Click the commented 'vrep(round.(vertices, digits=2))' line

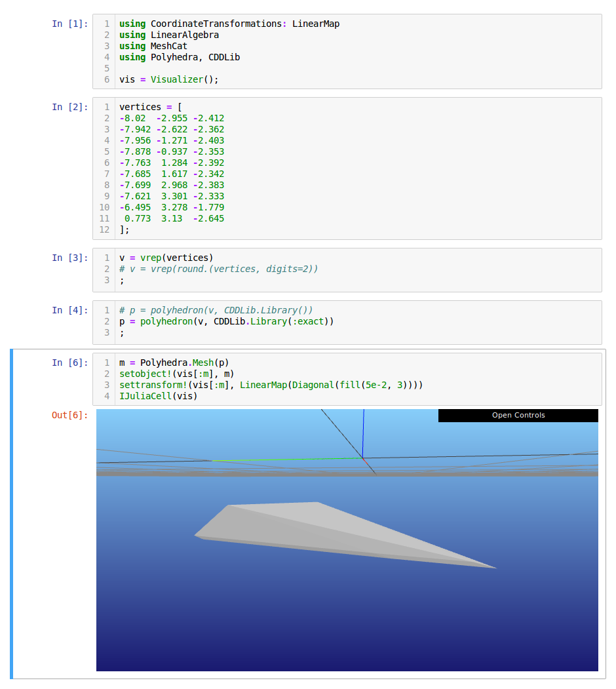pos(218,269)
